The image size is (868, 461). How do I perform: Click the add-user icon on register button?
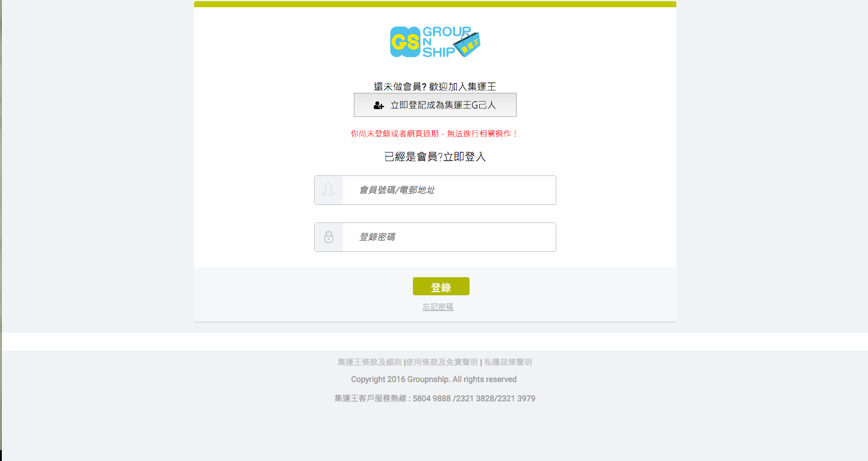[x=379, y=105]
